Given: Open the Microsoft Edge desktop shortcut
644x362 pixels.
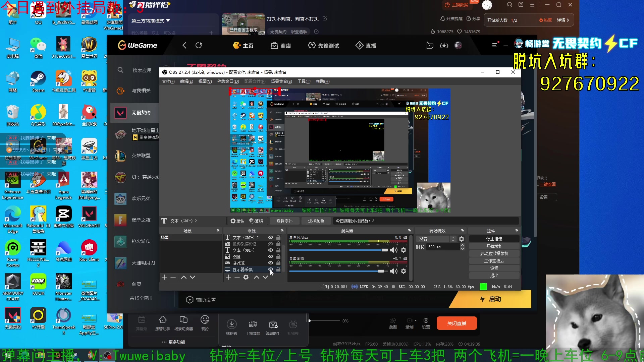Looking at the screenshot, I should point(13,220).
